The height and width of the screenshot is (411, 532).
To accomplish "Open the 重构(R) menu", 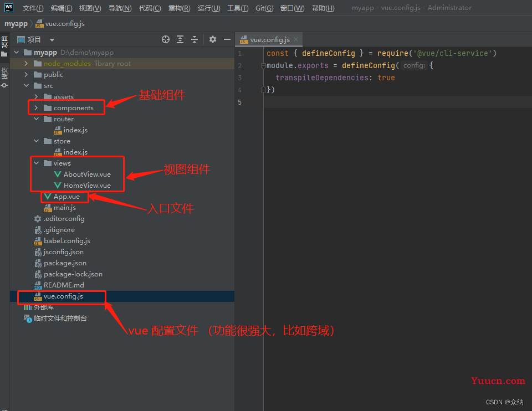I will click(x=179, y=8).
